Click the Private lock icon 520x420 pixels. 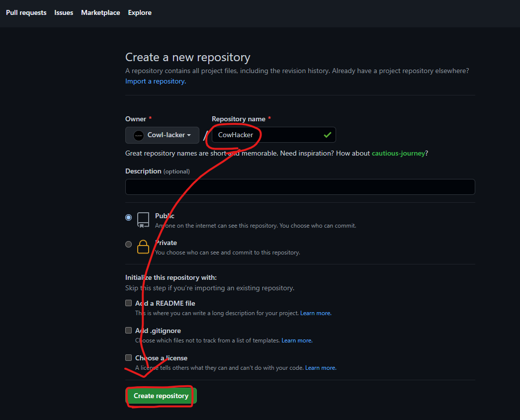143,247
